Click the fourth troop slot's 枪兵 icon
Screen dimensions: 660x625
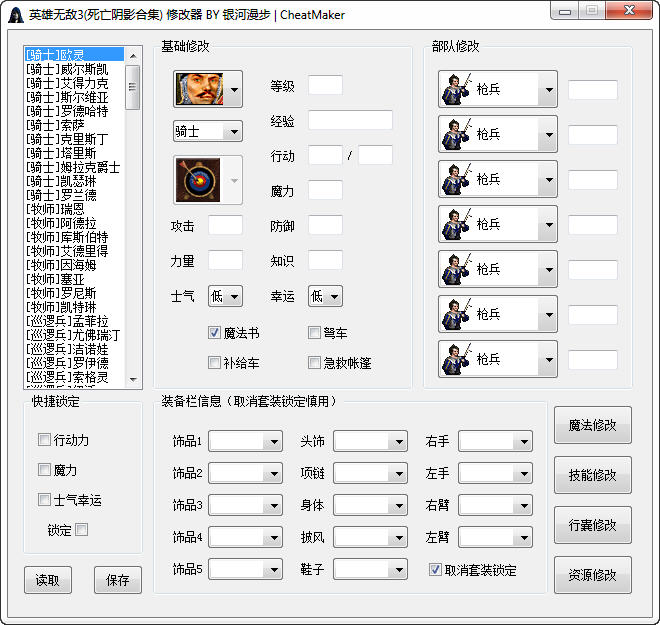pos(456,224)
